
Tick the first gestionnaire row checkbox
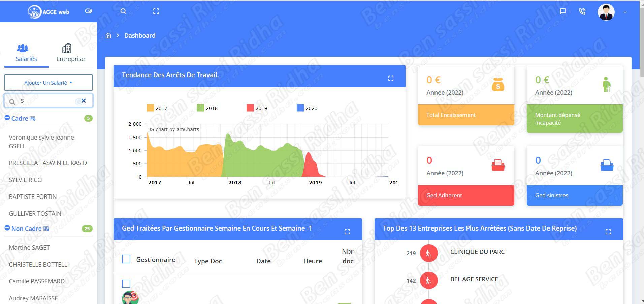[126, 284]
